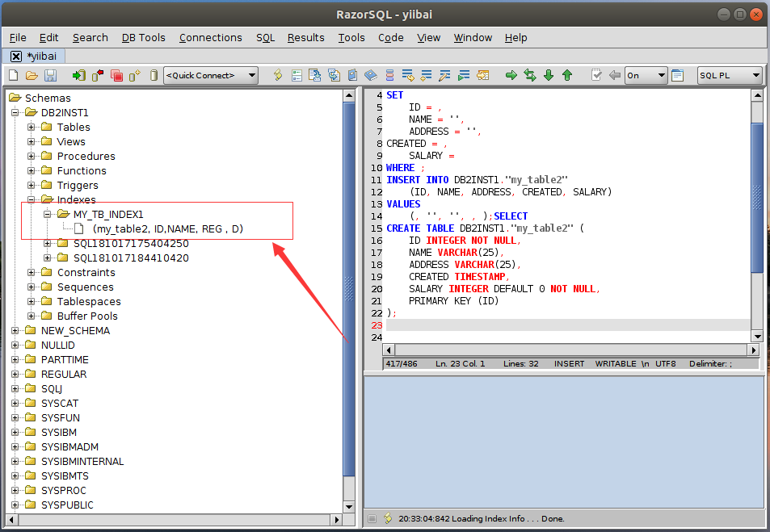
Task: Expand the Tables folder node
Action: tap(32, 127)
